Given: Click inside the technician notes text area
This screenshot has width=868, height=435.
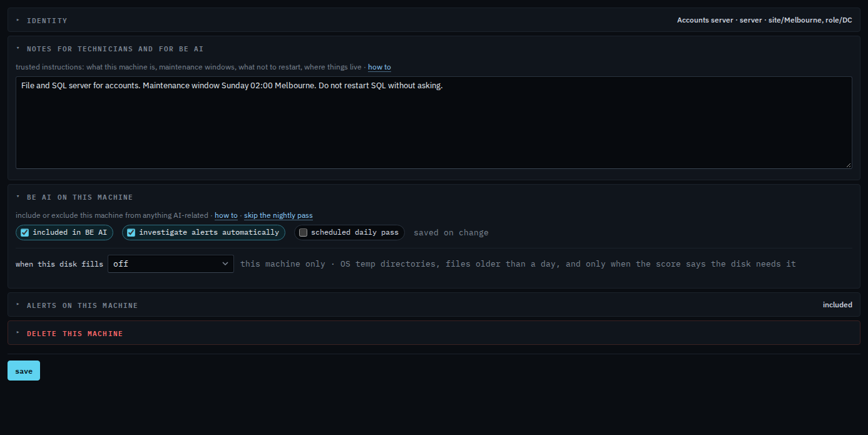Looking at the screenshot, I should point(434,123).
